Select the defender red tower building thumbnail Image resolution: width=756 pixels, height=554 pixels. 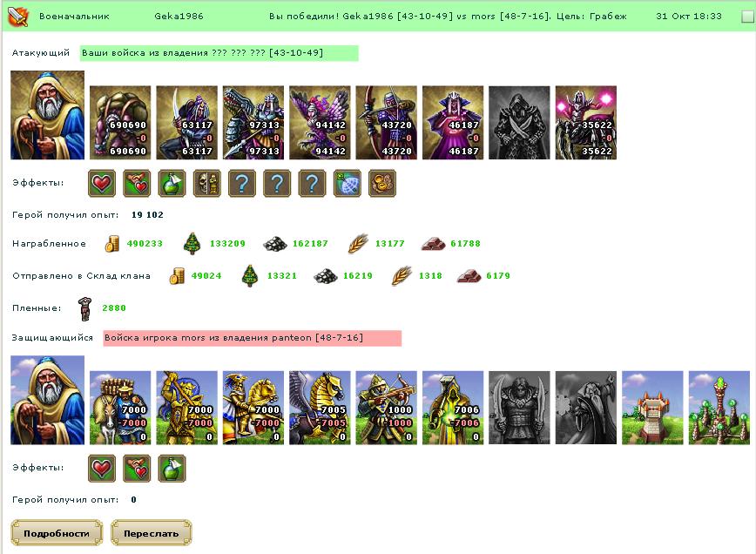(x=652, y=408)
